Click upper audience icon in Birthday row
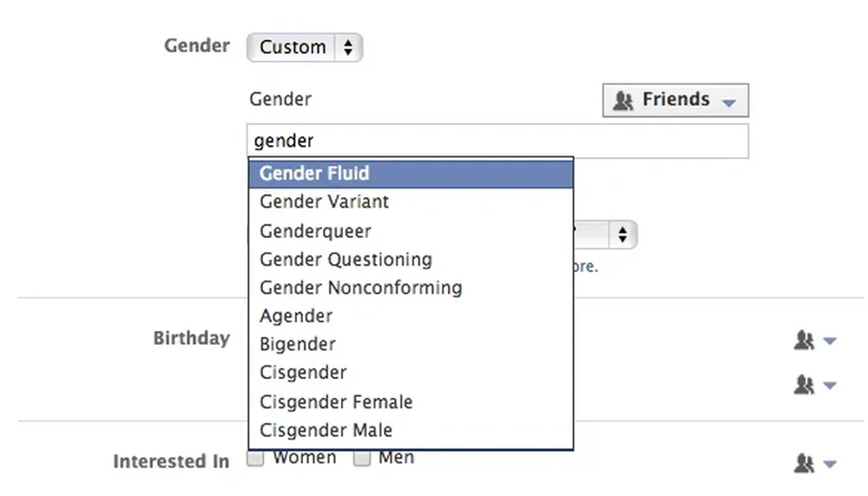Image resolution: width=868 pixels, height=496 pixels. tap(814, 341)
